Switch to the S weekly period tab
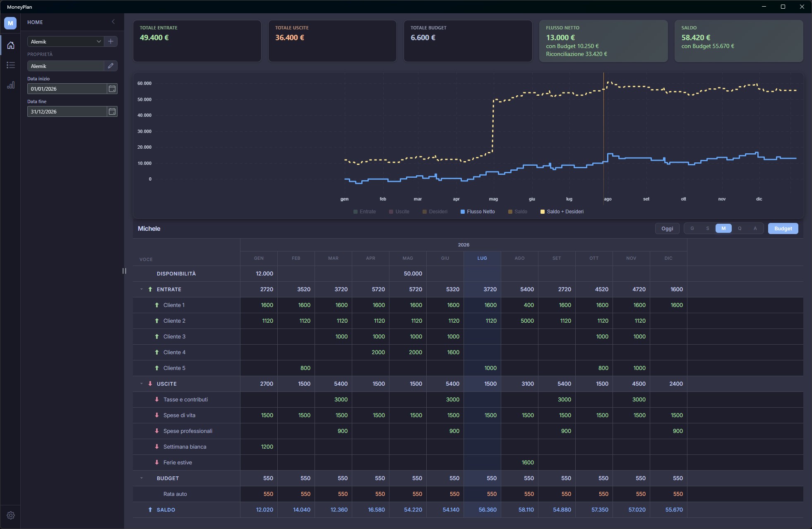Viewport: 812px width, 529px height. click(708, 228)
